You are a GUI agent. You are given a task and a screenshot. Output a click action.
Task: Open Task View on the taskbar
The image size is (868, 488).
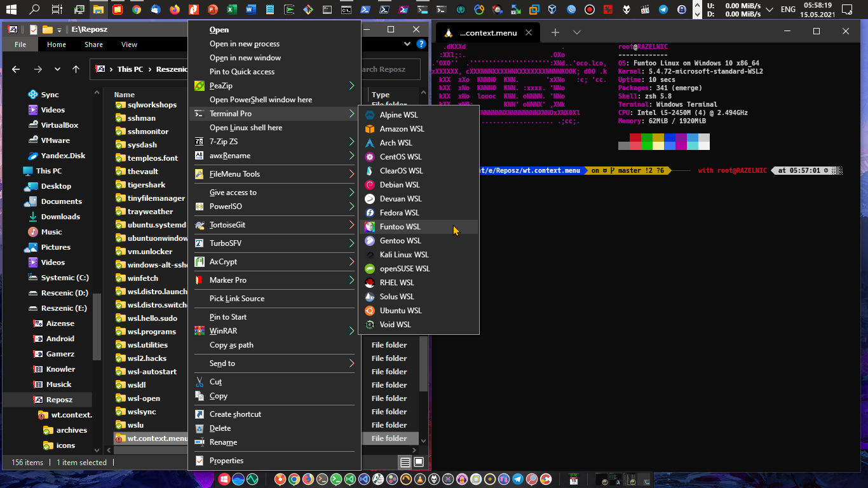[57, 10]
